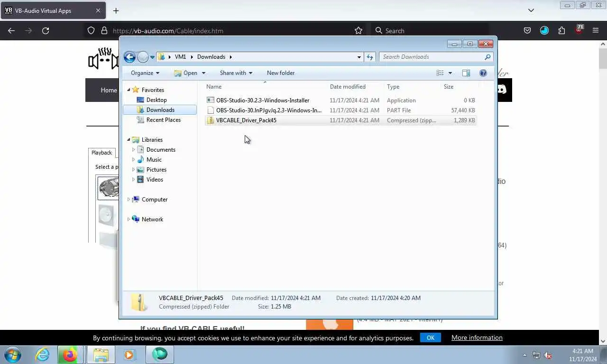Open the Share with menu

click(236, 73)
